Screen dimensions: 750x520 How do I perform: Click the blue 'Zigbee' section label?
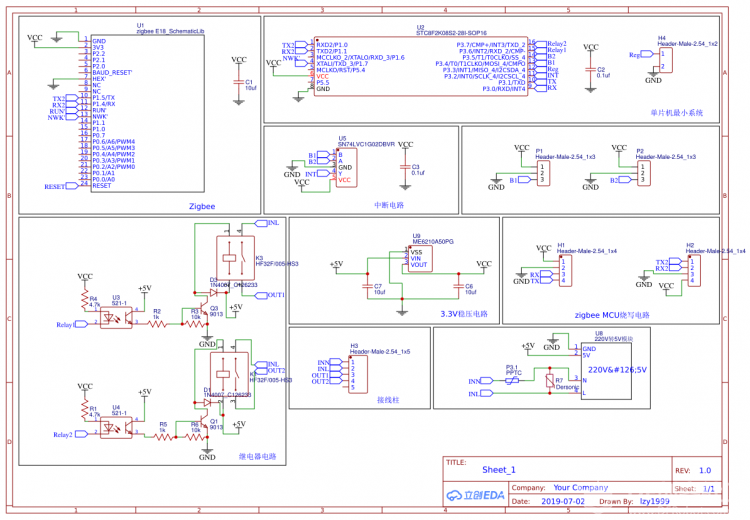pyautogui.click(x=202, y=206)
